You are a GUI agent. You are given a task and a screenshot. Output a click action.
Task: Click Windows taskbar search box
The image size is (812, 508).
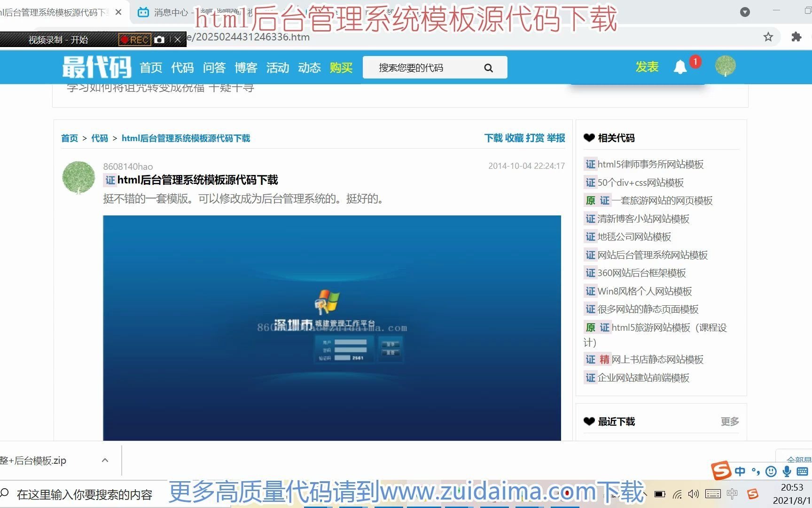84,494
